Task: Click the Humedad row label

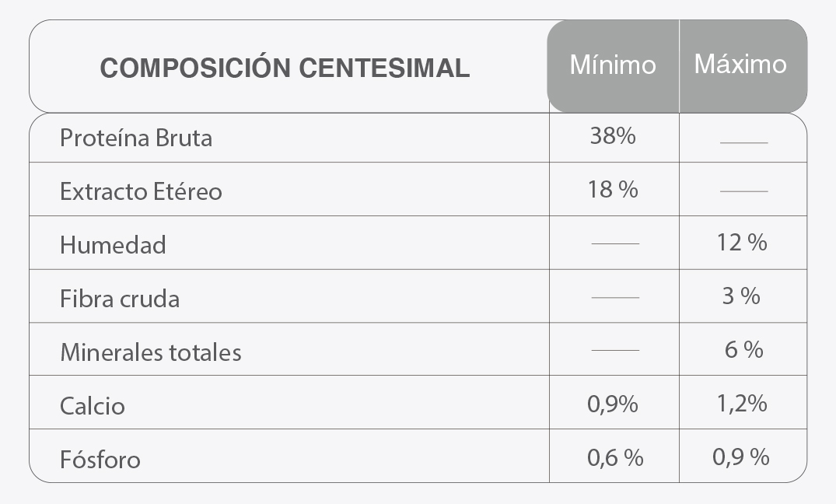Action: click(113, 245)
